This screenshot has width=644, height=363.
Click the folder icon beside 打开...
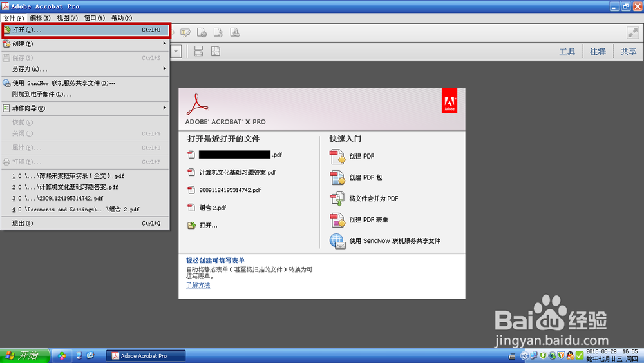coord(191,225)
